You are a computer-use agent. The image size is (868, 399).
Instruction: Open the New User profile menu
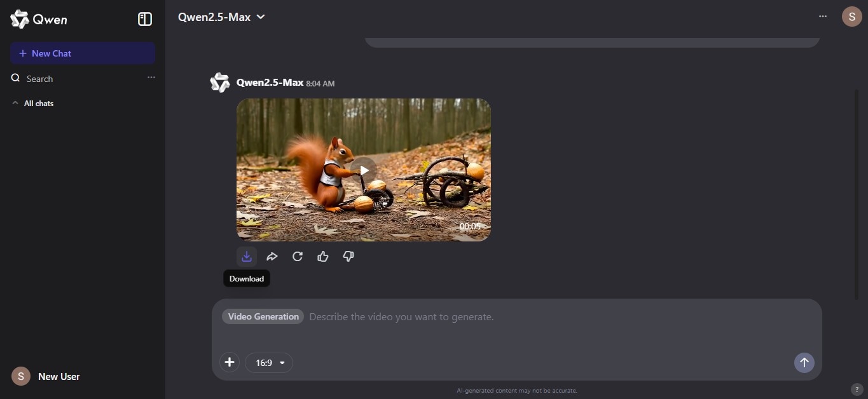pyautogui.click(x=47, y=376)
